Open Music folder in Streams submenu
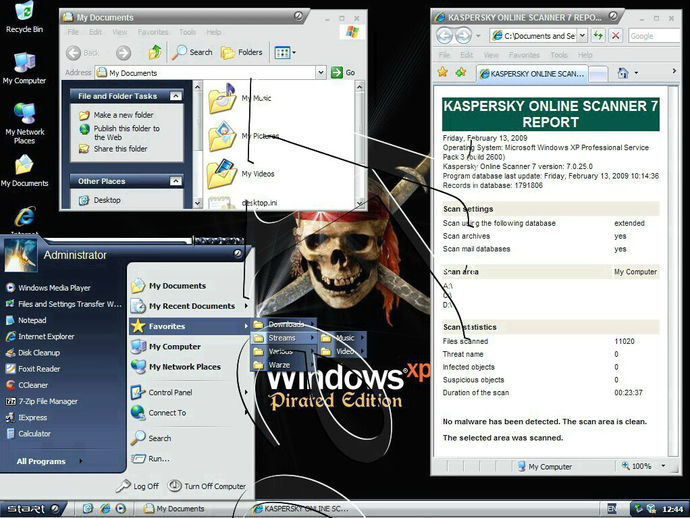This screenshot has width=690, height=518. point(343,338)
